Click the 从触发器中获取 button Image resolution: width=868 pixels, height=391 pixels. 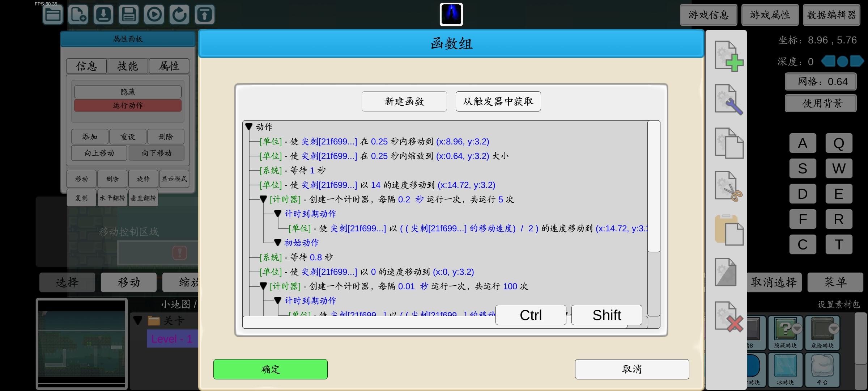point(498,101)
